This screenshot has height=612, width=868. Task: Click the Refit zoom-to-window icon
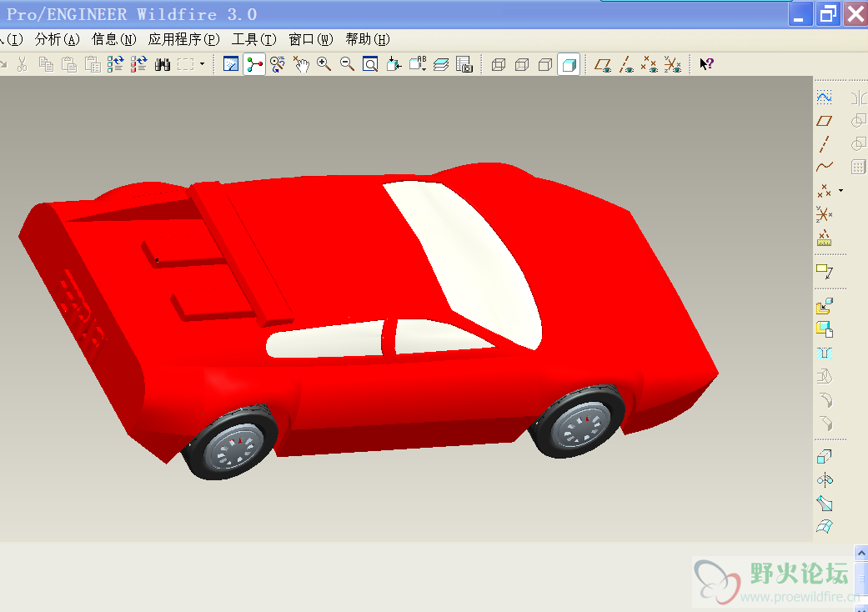[370, 64]
